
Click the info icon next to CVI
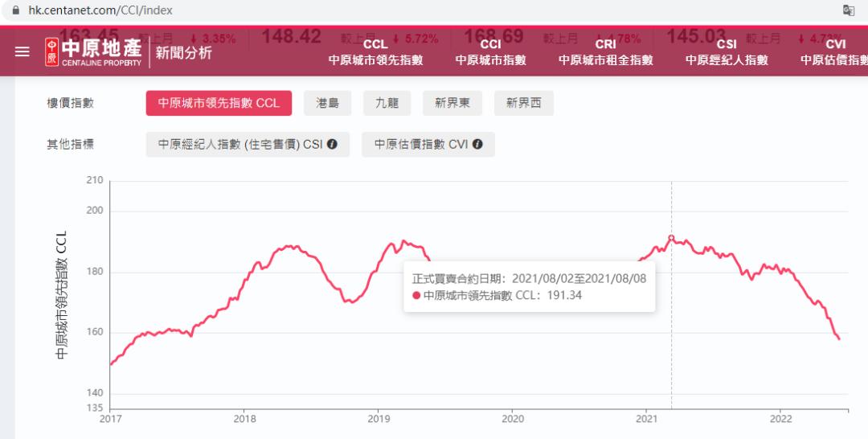point(477,144)
